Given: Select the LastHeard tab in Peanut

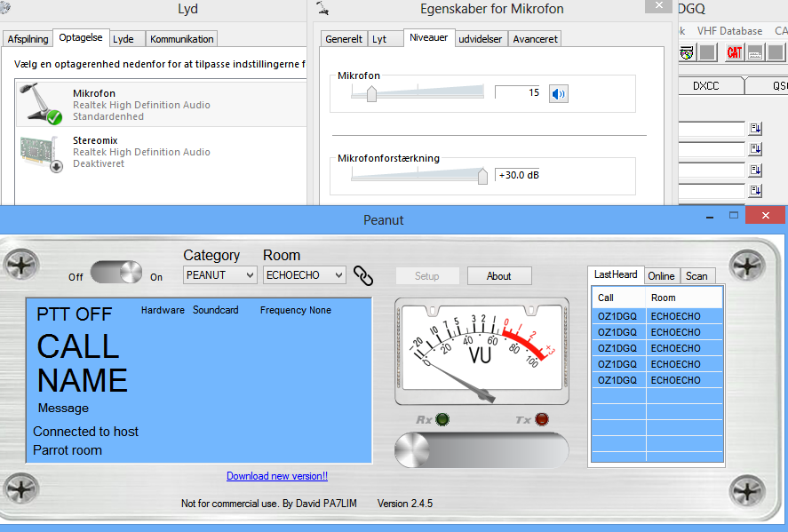Looking at the screenshot, I should [x=616, y=274].
